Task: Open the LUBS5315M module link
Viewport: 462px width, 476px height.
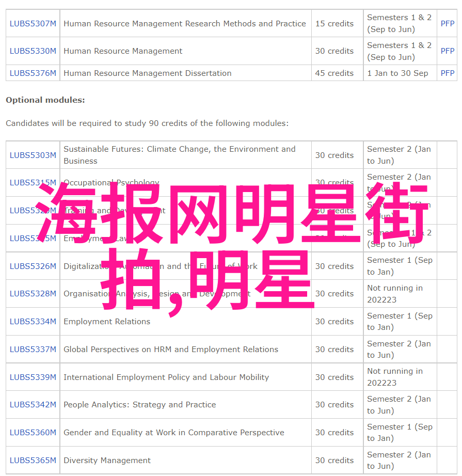Action: [33, 183]
